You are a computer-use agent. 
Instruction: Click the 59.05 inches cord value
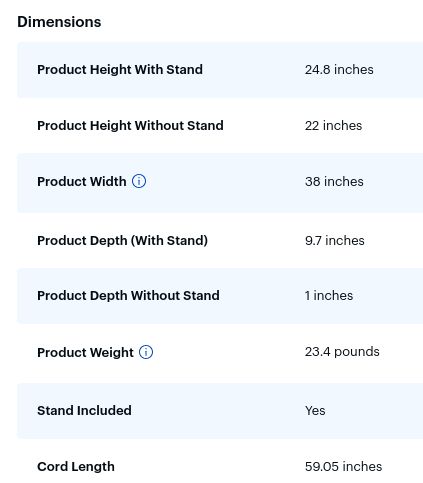point(343,466)
